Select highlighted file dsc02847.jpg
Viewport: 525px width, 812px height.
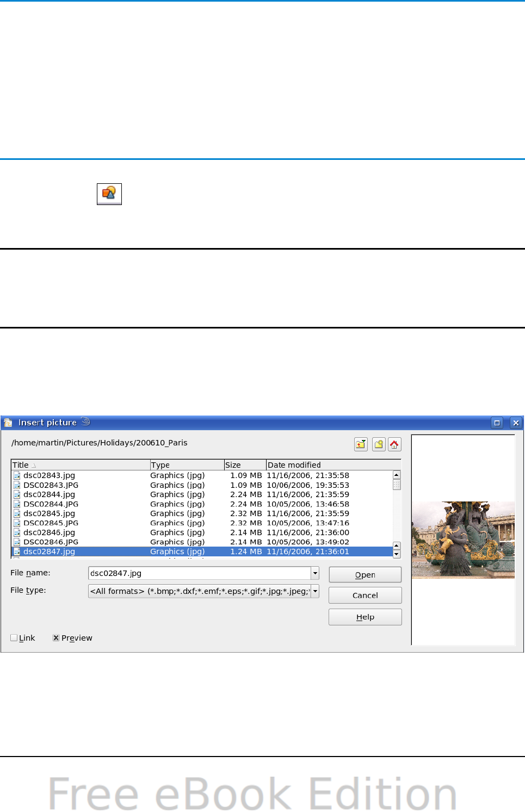[49, 551]
